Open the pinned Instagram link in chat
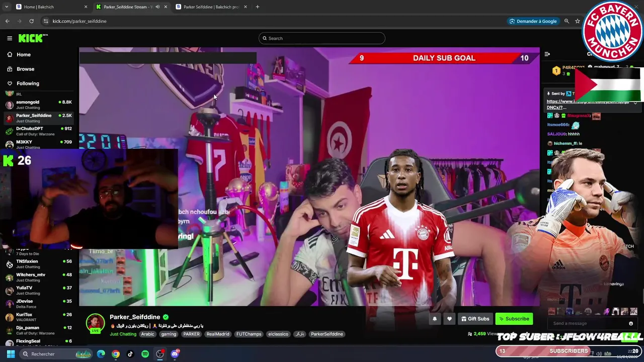644x362 pixels. 587,104
